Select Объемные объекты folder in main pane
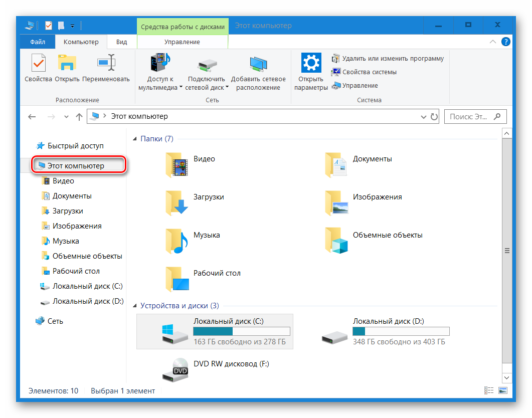Image resolution: width=532 pixels, height=418 pixels. [374, 241]
